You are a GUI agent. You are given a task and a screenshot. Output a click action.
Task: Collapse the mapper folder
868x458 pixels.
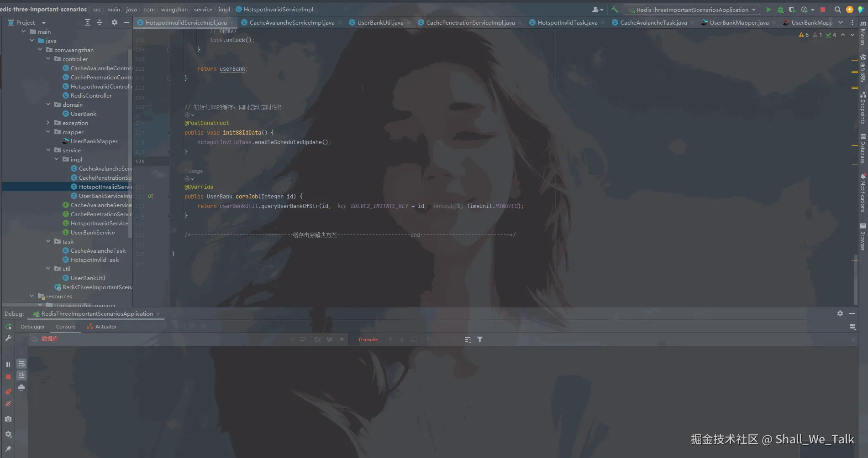pyautogui.click(x=48, y=132)
